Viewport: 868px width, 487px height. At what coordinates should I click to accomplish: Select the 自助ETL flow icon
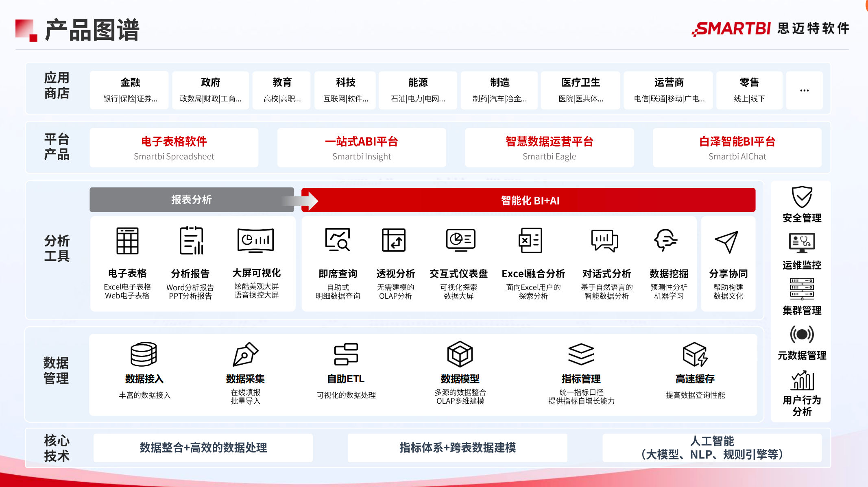pos(346,354)
